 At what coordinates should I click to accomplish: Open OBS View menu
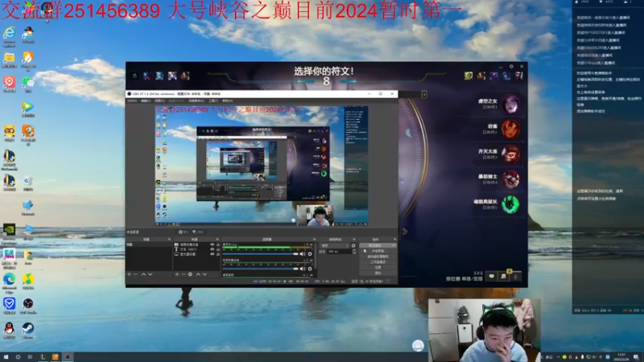click(x=159, y=101)
